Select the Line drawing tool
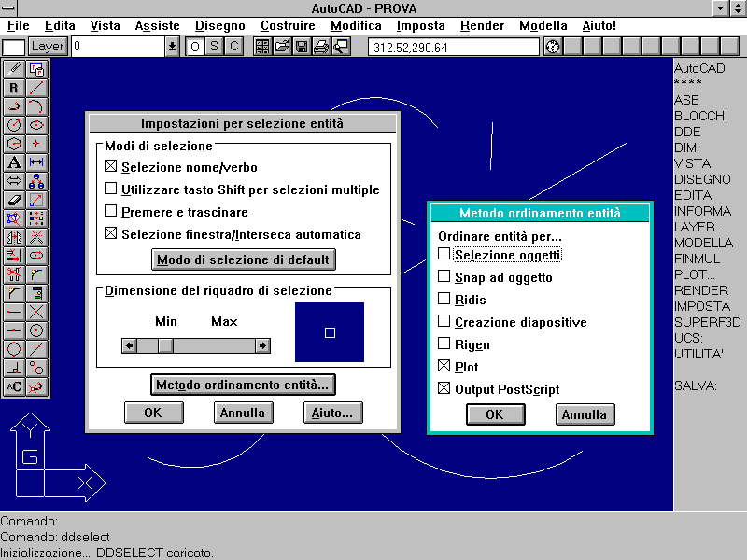747x560 pixels. click(x=36, y=88)
